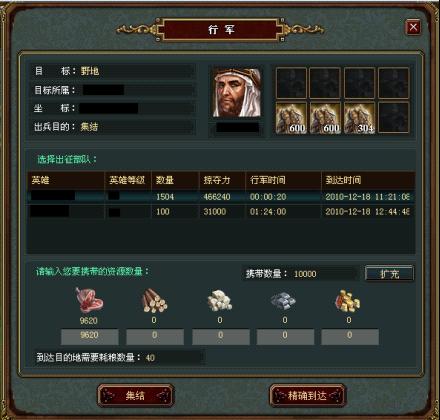Click the 扩充 expand capacity button
This screenshot has height=420, width=440.
pyautogui.click(x=390, y=274)
